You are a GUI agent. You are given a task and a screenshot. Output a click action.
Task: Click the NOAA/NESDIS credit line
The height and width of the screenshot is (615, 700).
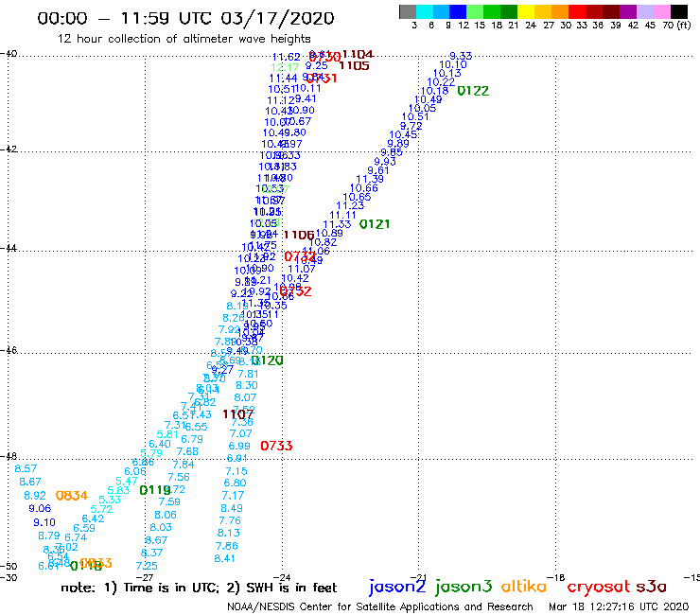(x=380, y=606)
